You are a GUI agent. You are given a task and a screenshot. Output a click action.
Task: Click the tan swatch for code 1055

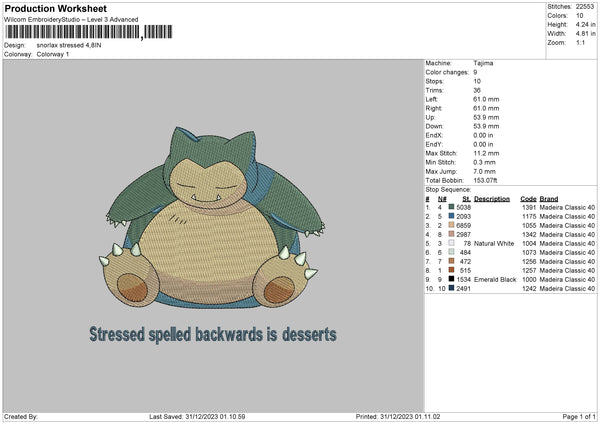[x=451, y=225]
